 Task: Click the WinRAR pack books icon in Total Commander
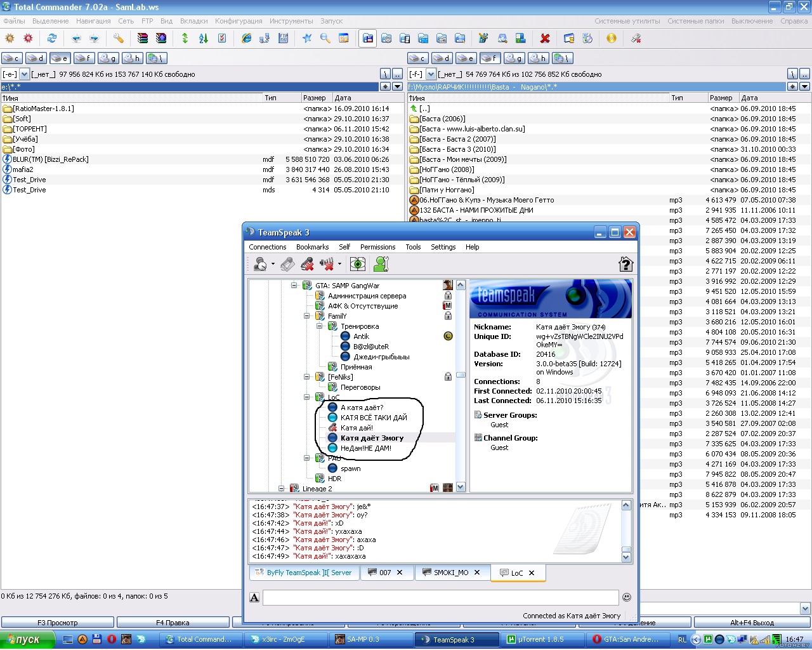[x=143, y=39]
